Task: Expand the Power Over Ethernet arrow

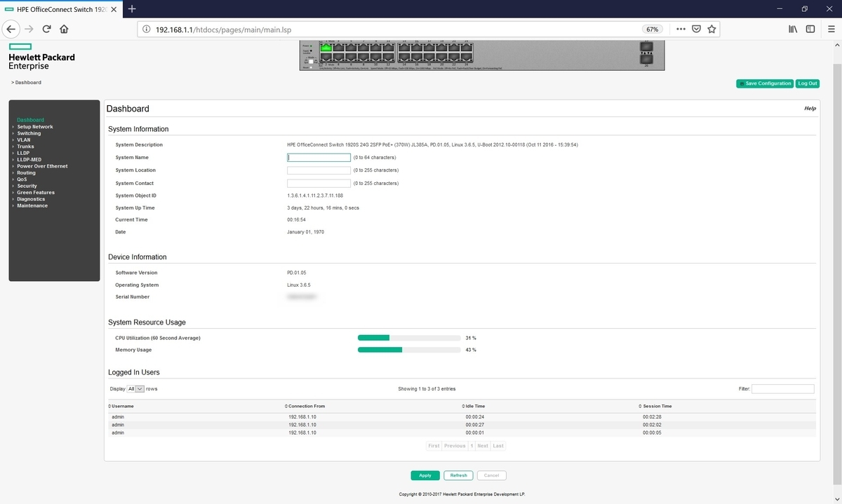Action: click(x=13, y=166)
